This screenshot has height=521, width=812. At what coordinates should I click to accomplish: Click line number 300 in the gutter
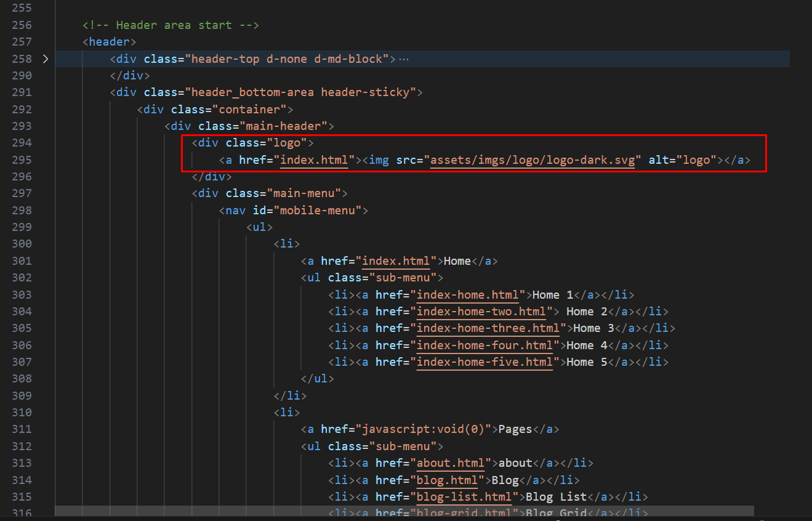22,244
